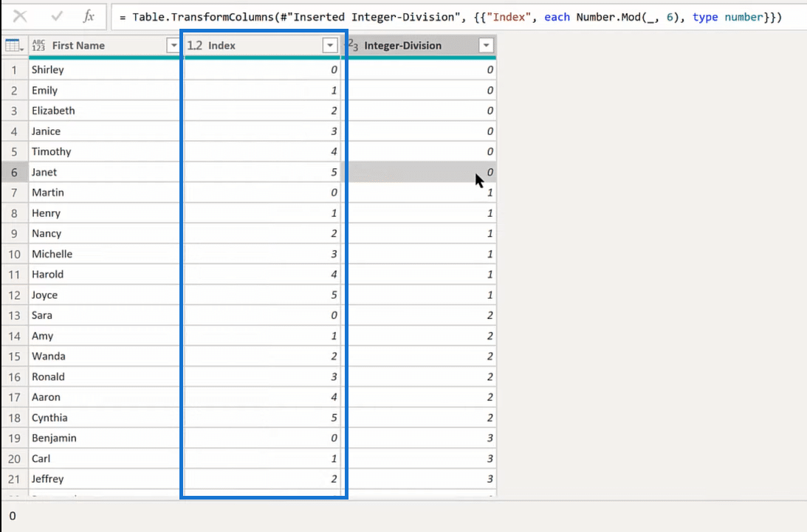Click the Index cell in Cynthia's row
Screen dimensions: 807x532
(263, 418)
